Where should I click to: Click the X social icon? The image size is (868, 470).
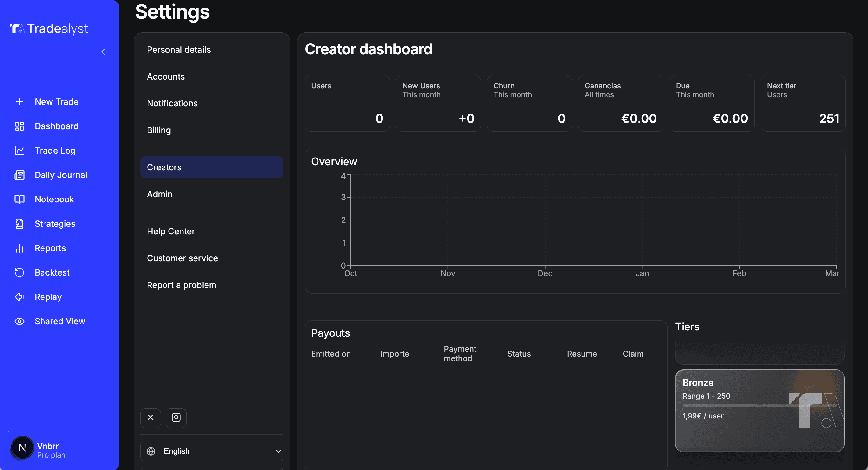coord(150,418)
